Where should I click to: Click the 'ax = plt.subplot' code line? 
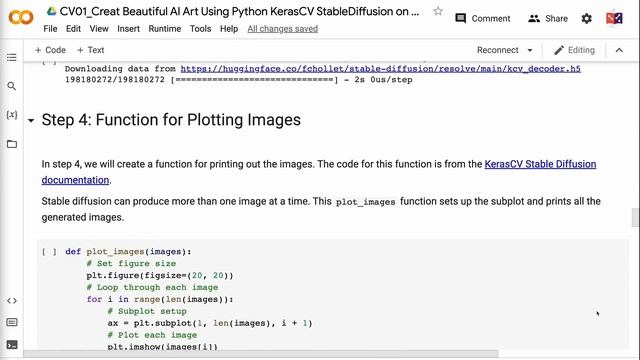(210, 323)
